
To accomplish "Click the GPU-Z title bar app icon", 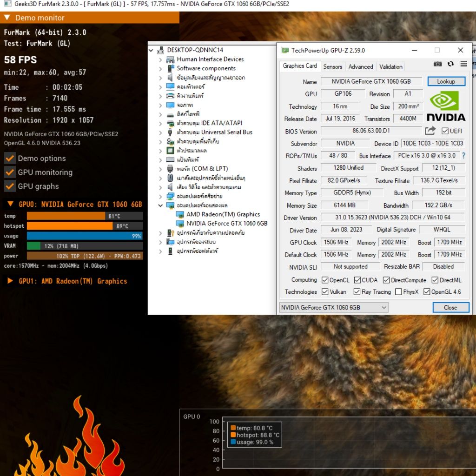I will 285,50.
